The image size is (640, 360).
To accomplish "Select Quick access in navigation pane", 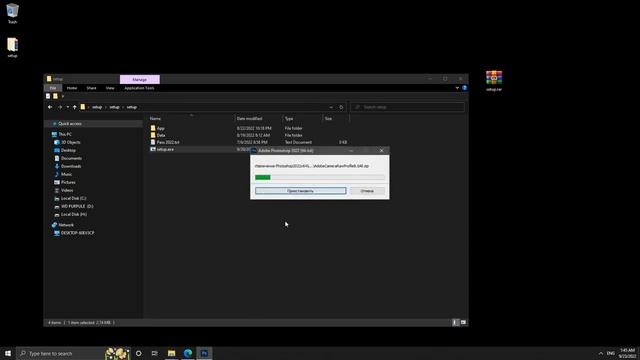I will tap(69, 124).
